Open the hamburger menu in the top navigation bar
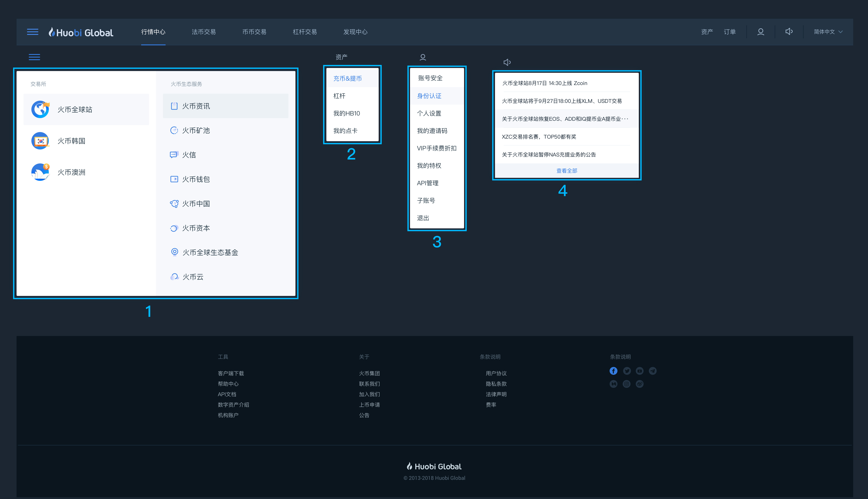868x499 pixels. coord(32,32)
